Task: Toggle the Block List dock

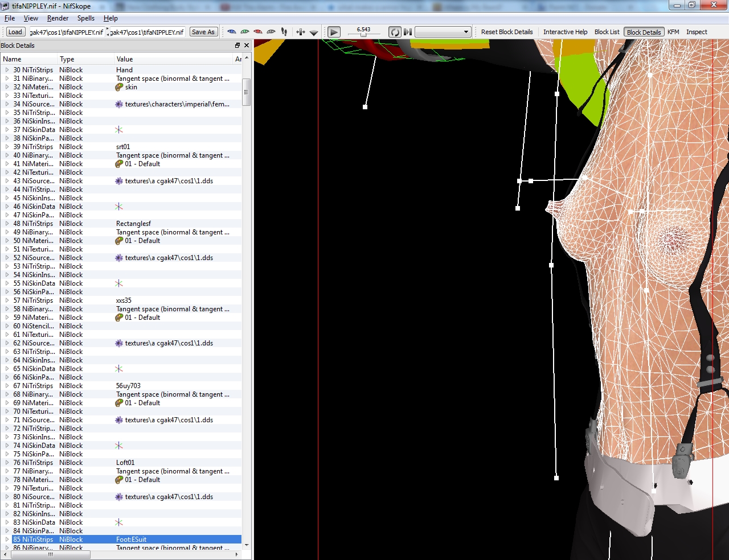Action: coord(607,32)
